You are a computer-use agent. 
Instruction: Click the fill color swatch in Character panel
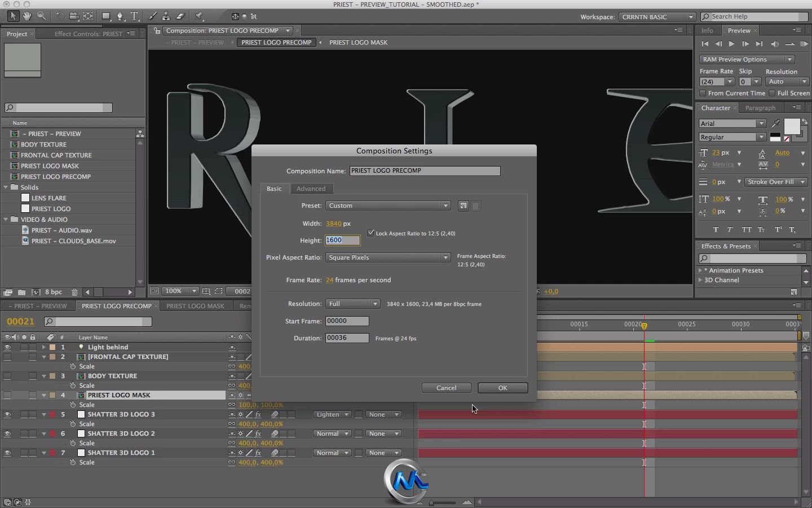coord(792,127)
